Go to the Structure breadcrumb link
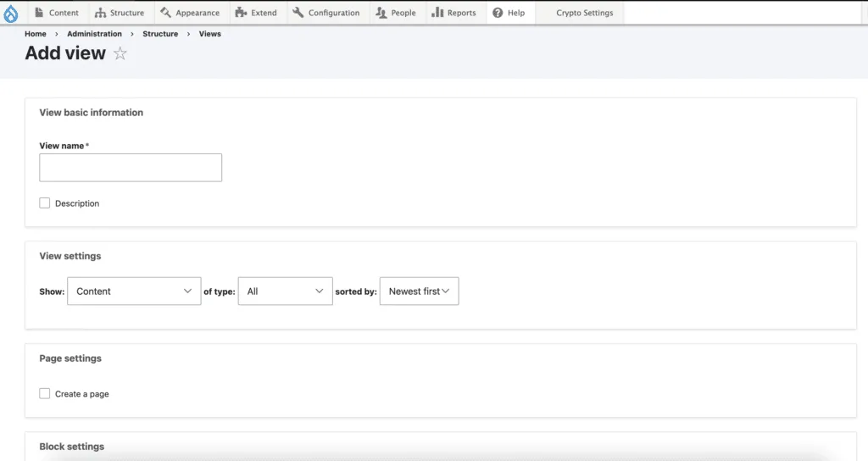 (160, 34)
